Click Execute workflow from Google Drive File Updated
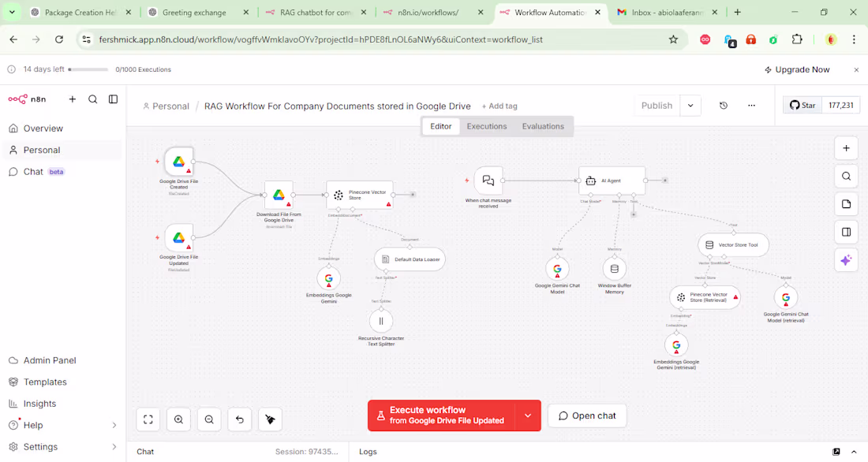Image resolution: width=868 pixels, height=462 pixels. coord(442,415)
